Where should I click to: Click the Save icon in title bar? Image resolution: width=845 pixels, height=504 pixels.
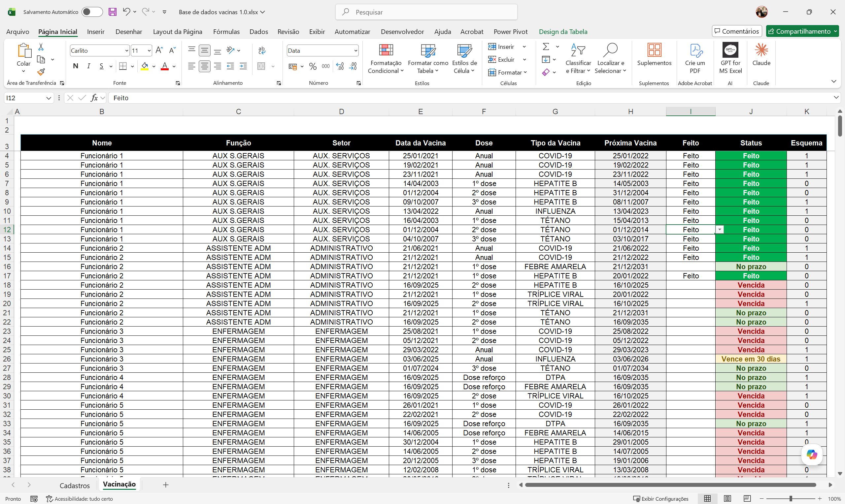point(113,12)
